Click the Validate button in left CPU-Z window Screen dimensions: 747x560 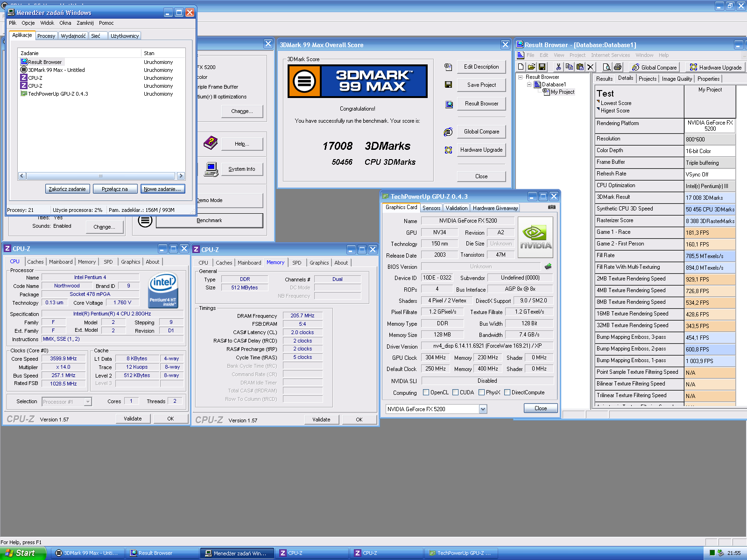coord(133,419)
